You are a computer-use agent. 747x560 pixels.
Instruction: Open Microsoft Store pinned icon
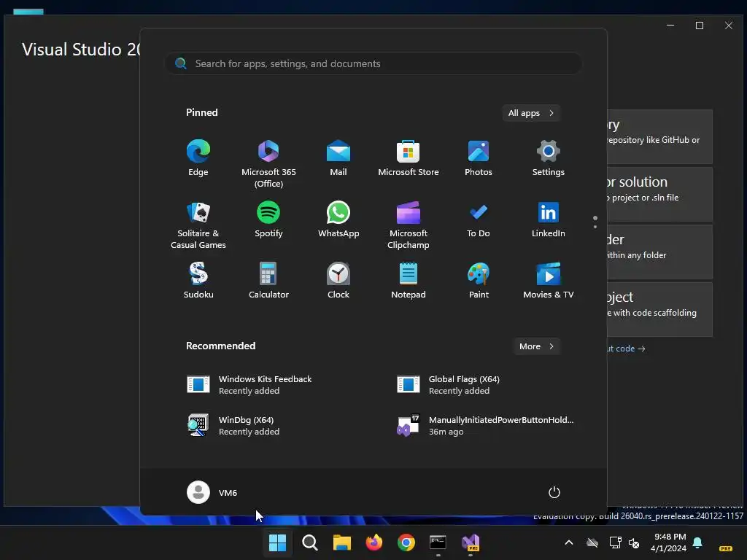pyautogui.click(x=409, y=158)
